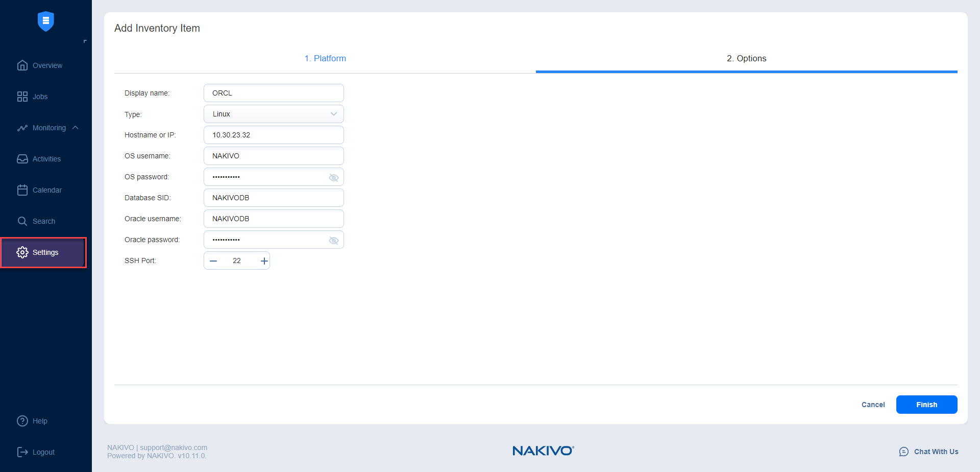980x472 pixels.
Task: Cancel adding the inventory item
Action: (873, 405)
